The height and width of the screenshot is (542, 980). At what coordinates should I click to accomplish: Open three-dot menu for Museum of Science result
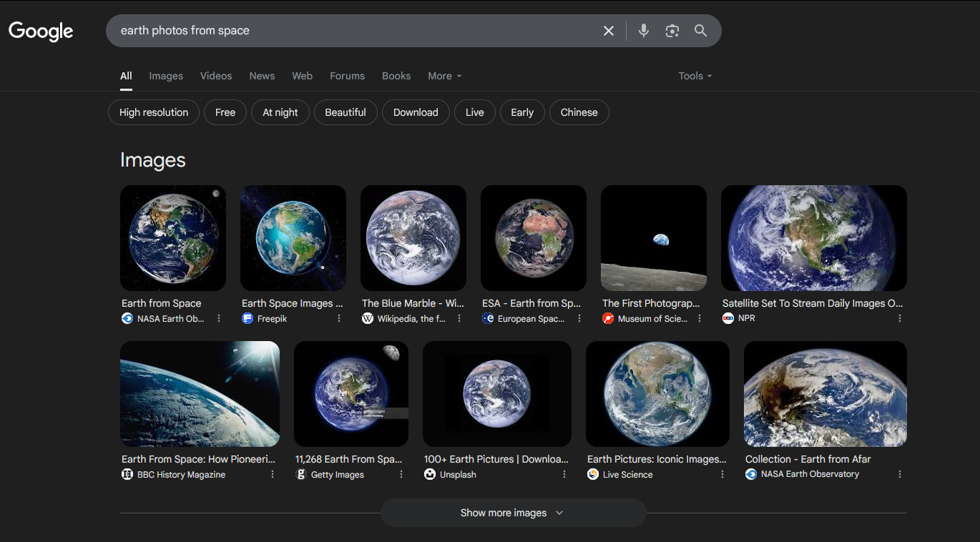(700, 319)
